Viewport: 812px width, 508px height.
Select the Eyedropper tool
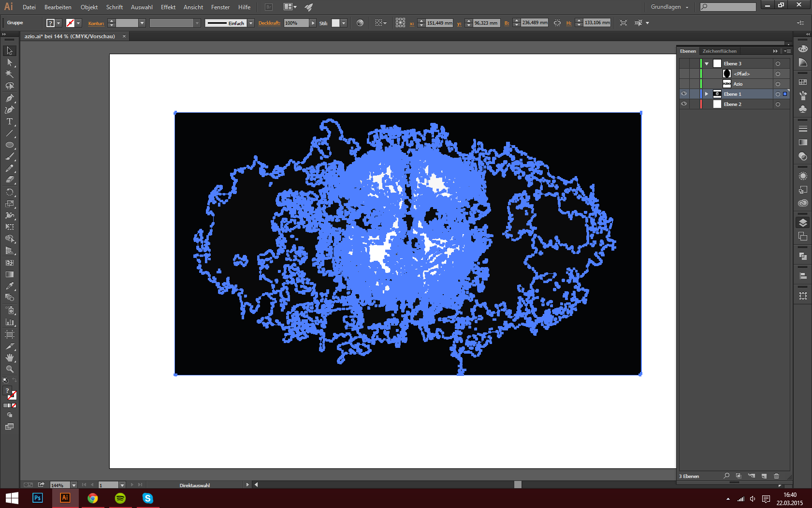pyautogui.click(x=10, y=286)
